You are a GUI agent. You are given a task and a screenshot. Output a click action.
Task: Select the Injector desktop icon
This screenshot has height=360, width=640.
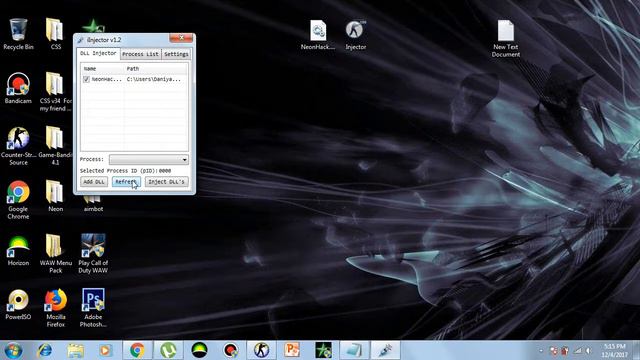[x=356, y=35]
